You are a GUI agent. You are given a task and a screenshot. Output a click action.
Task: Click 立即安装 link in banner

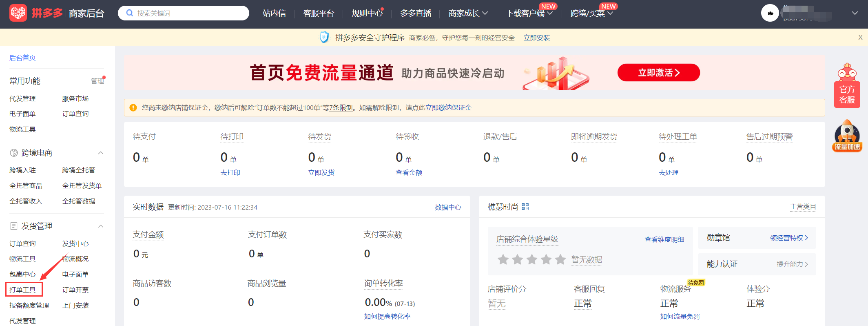tap(537, 38)
